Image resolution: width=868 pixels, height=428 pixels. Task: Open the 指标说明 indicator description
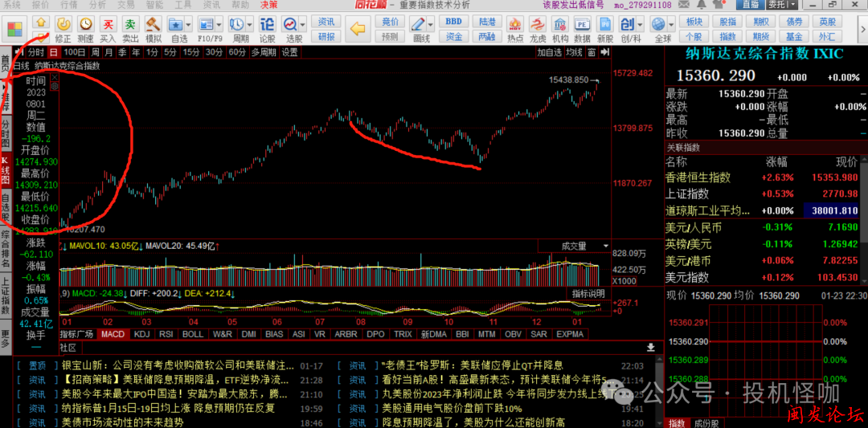coord(588,294)
